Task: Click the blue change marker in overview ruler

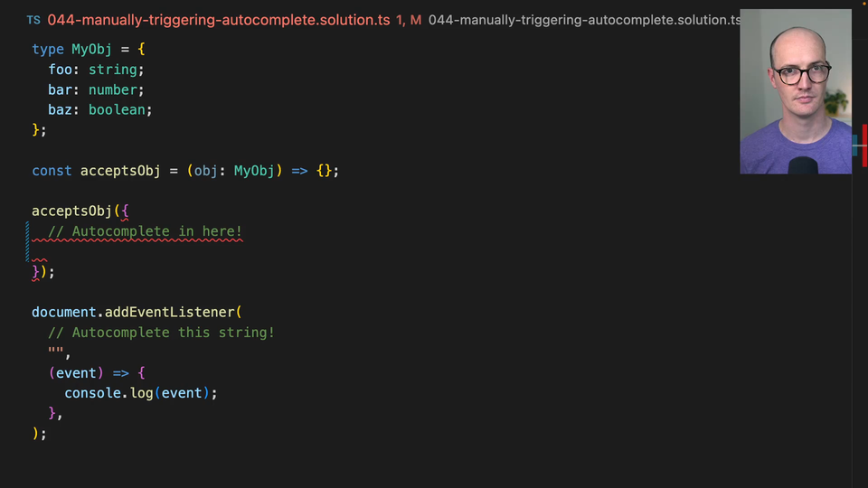Action: coord(855,145)
